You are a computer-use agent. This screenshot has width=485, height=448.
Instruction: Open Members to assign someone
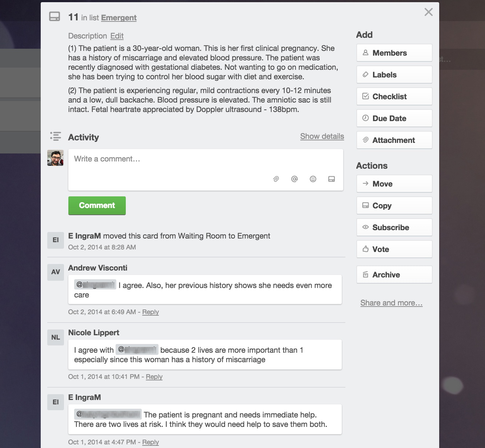(x=394, y=53)
